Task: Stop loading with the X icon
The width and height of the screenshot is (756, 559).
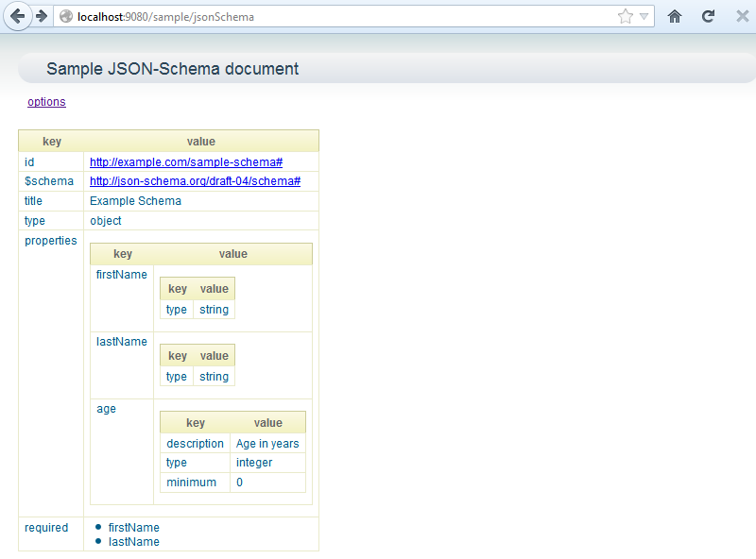Action: click(742, 16)
